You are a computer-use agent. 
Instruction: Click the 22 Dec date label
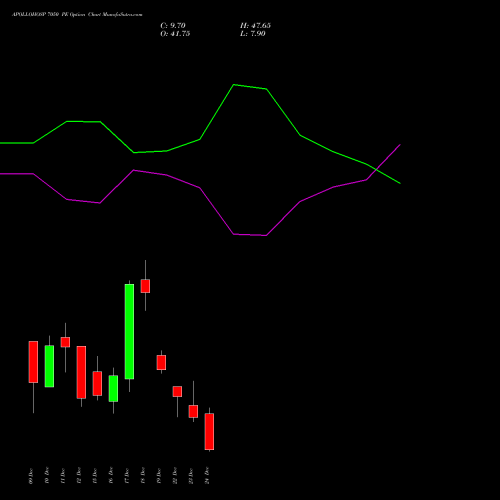(x=175, y=476)
